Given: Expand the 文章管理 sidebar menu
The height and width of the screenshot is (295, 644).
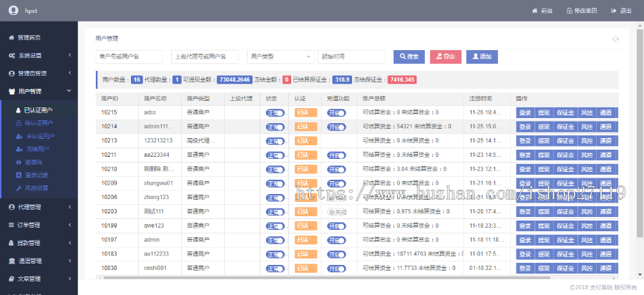Looking at the screenshot, I should pyautogui.click(x=39, y=279).
